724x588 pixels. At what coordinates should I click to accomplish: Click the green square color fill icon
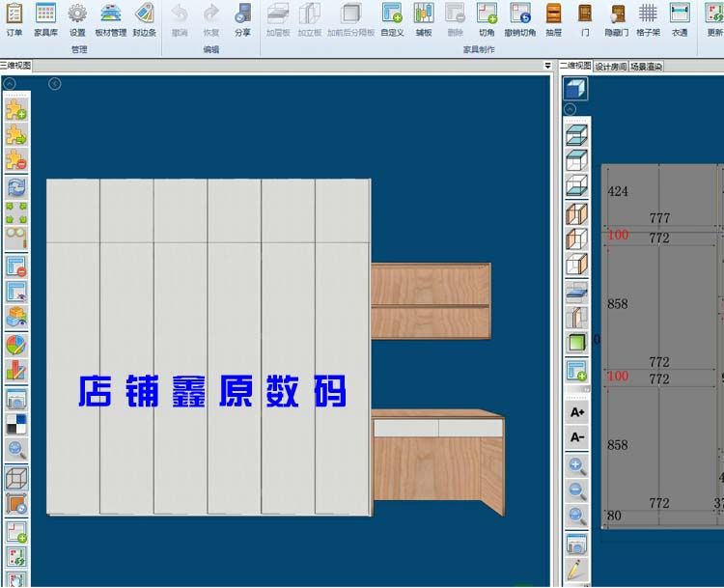[x=576, y=343]
